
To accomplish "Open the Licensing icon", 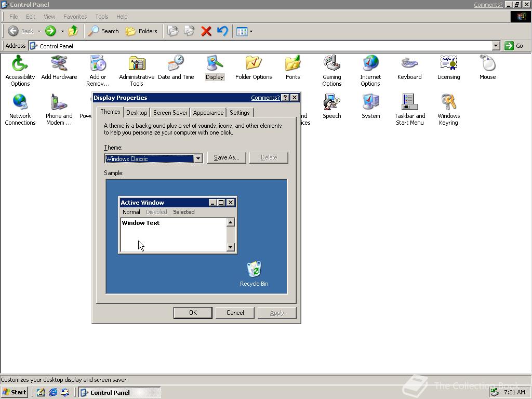I will [448, 68].
